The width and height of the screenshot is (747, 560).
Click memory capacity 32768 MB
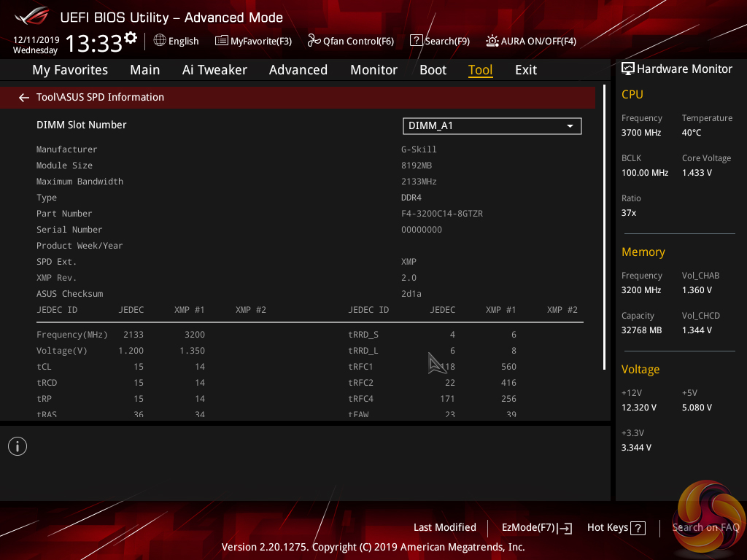(x=641, y=330)
